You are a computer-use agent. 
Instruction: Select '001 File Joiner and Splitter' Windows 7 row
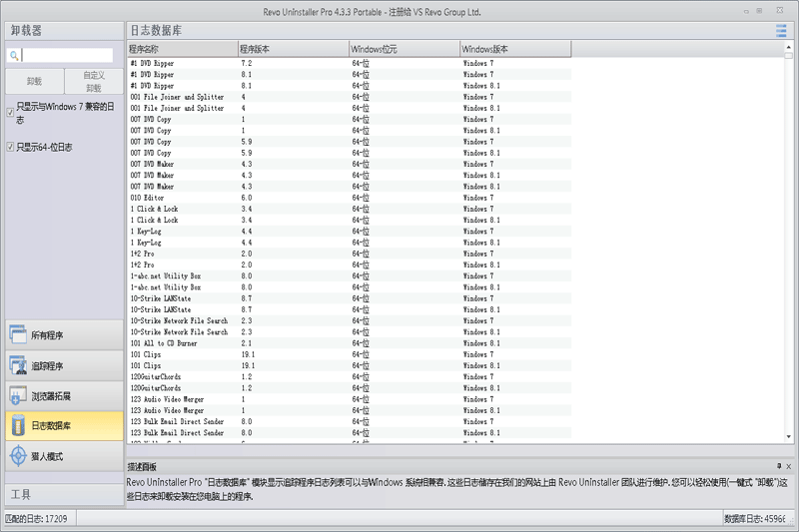coord(349,97)
